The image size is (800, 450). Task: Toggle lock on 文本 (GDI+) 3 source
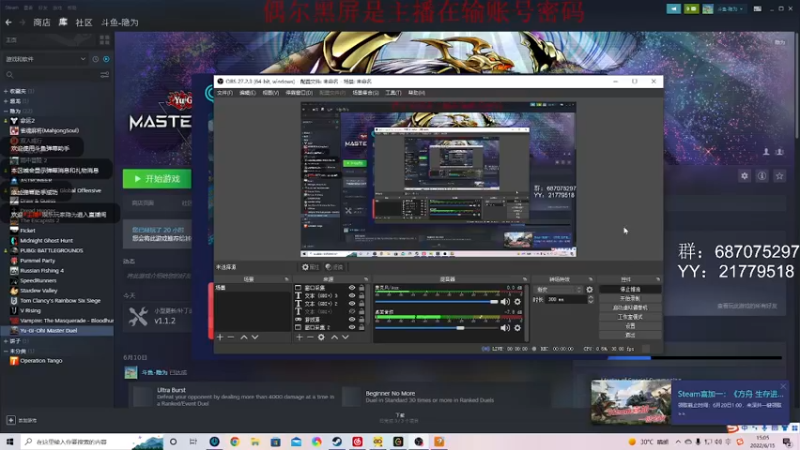[362, 295]
